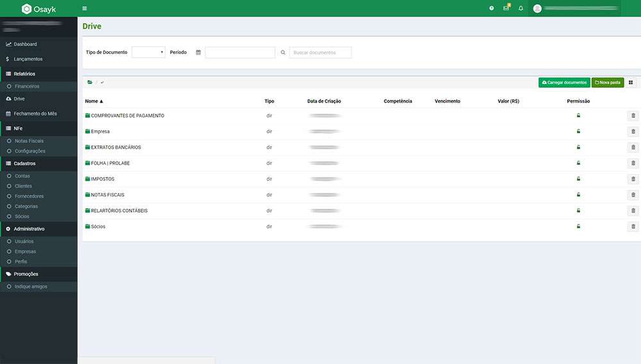Open Notas Fiscais under NFe

click(39, 141)
